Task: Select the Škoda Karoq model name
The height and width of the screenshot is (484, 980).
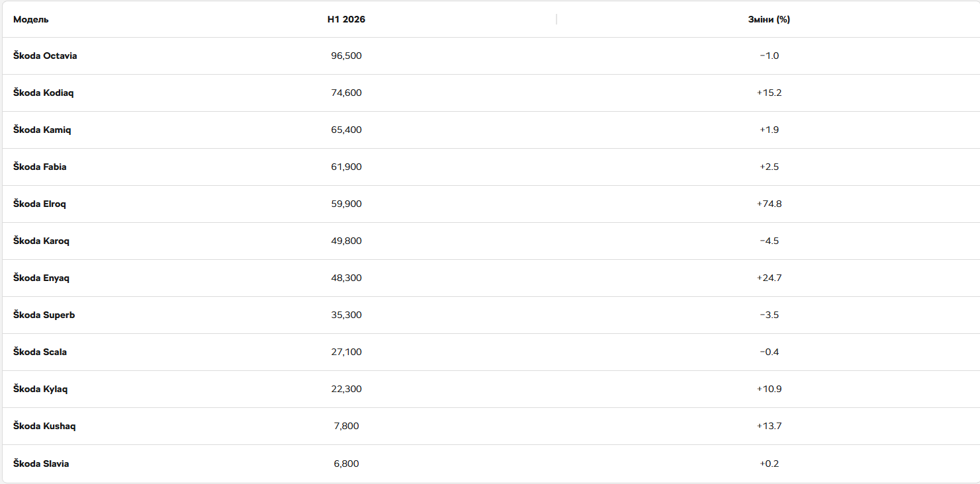Action: coord(41,241)
